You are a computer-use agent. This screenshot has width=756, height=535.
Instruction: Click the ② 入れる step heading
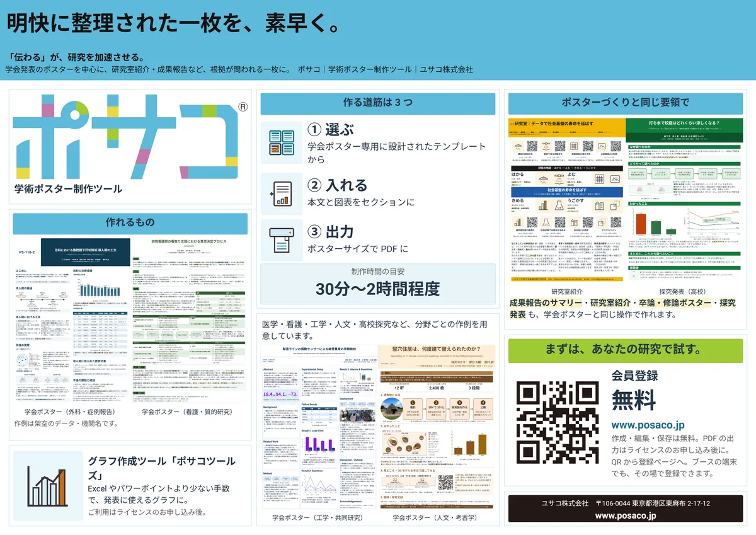(x=338, y=185)
